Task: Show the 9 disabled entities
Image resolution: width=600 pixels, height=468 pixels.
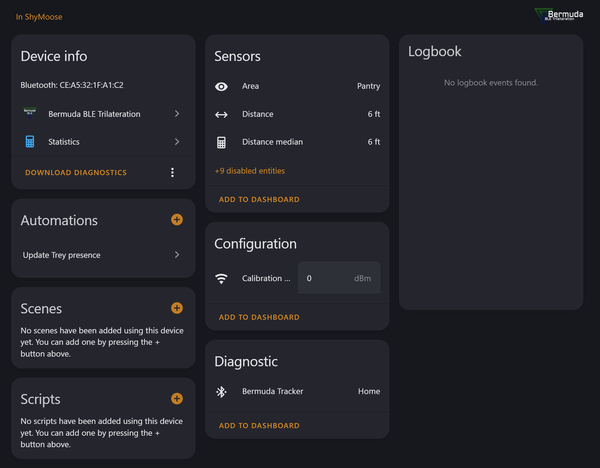Action: coord(250,171)
